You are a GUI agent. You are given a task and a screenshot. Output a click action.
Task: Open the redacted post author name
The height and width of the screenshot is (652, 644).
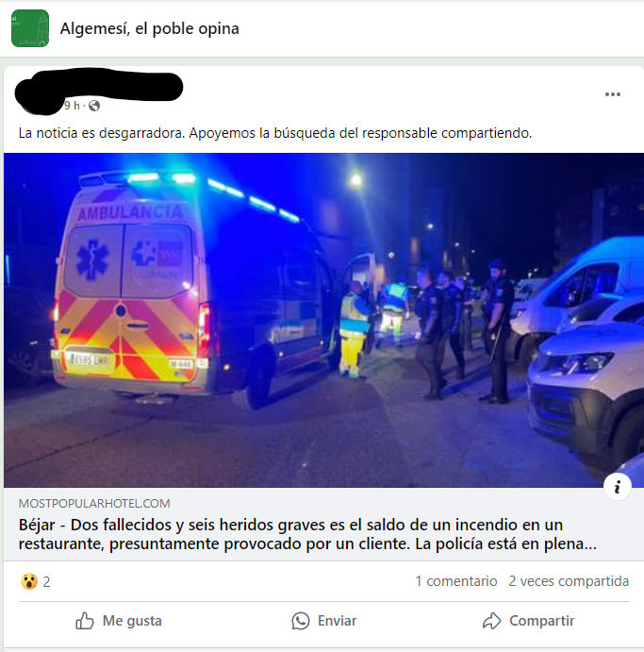tap(100, 88)
